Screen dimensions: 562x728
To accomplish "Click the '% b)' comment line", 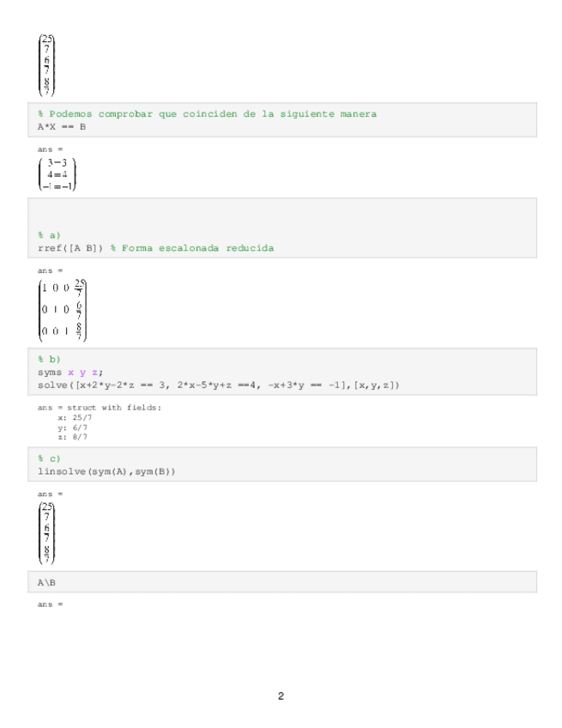I will (49, 358).
